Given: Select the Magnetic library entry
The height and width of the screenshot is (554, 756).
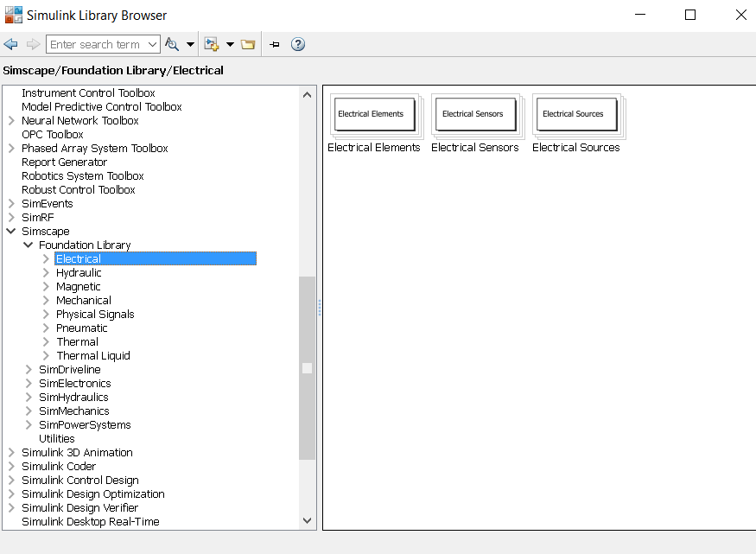Looking at the screenshot, I should (x=78, y=286).
